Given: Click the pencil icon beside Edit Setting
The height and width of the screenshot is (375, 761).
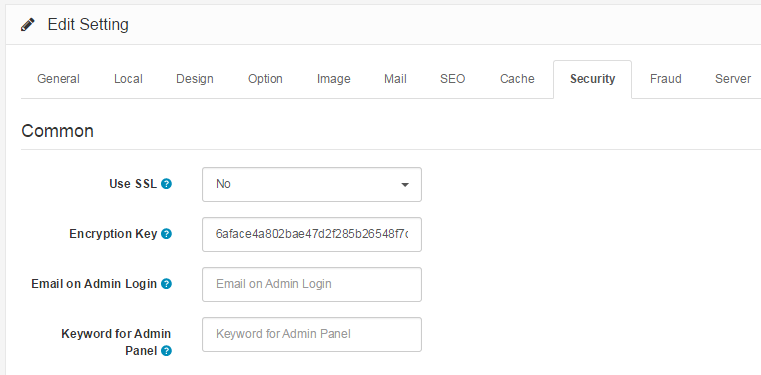Looking at the screenshot, I should coord(28,24).
